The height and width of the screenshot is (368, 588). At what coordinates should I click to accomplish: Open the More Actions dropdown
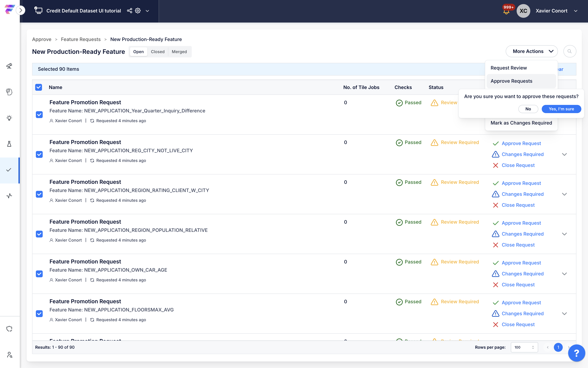532,51
